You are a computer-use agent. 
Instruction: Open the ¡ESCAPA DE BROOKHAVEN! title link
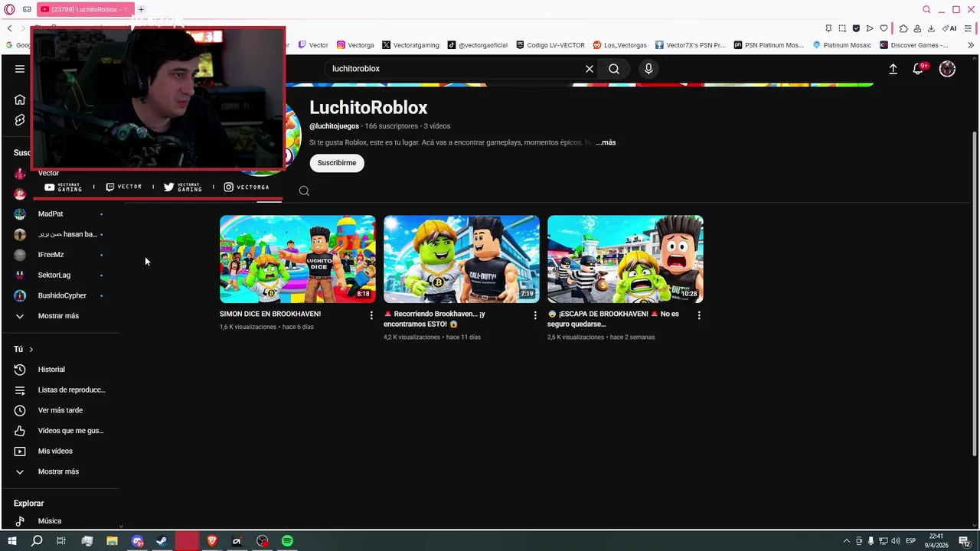tap(613, 318)
